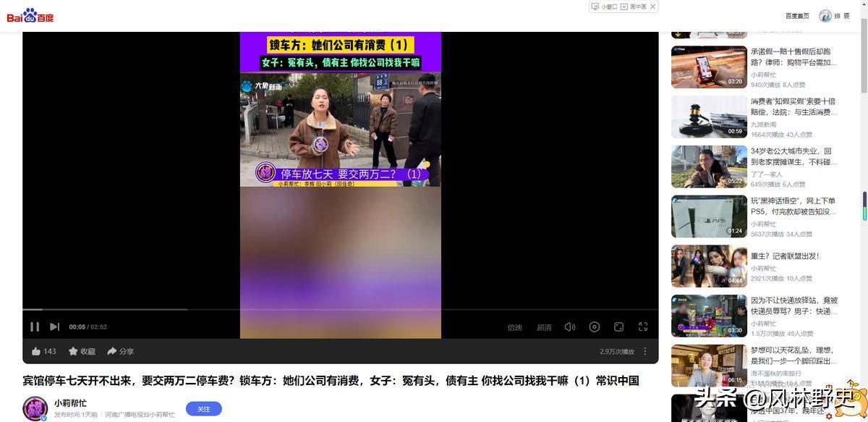
Task: Open gavel thumbnail of 00:59 video
Action: click(x=709, y=117)
